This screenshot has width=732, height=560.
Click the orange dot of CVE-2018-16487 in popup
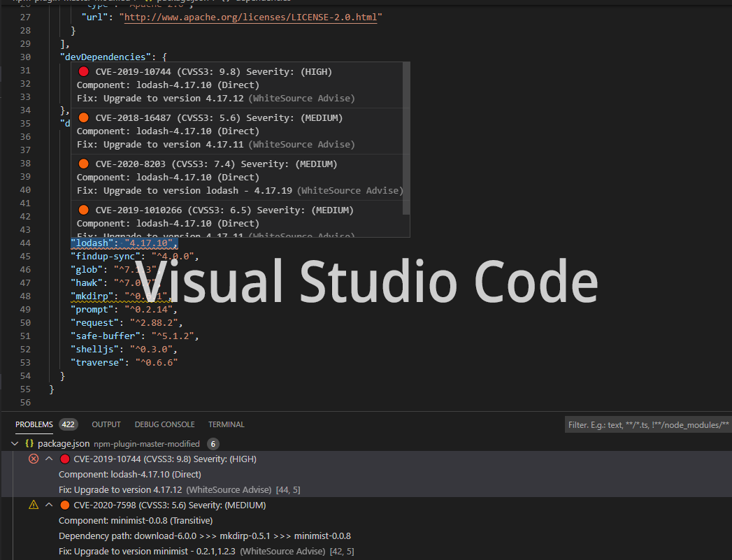(84, 117)
